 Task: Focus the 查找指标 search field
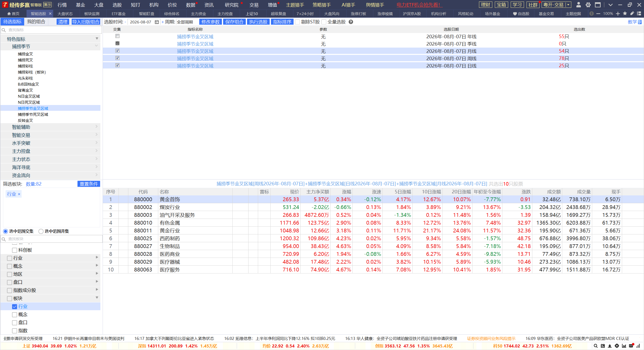pos(51,30)
